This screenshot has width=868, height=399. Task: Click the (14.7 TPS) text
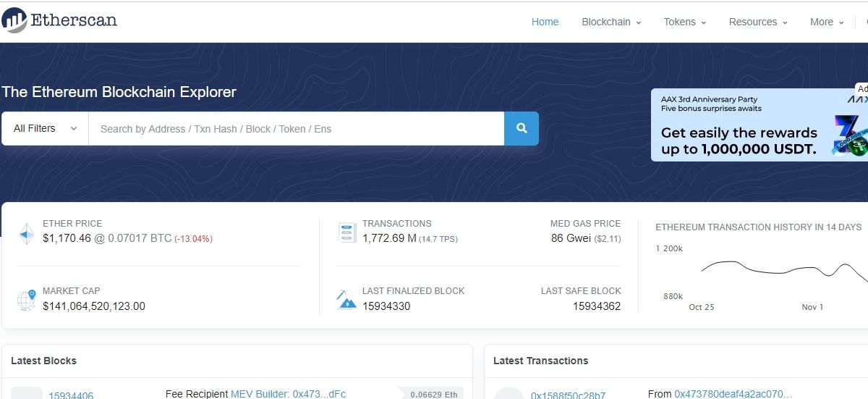coord(438,238)
